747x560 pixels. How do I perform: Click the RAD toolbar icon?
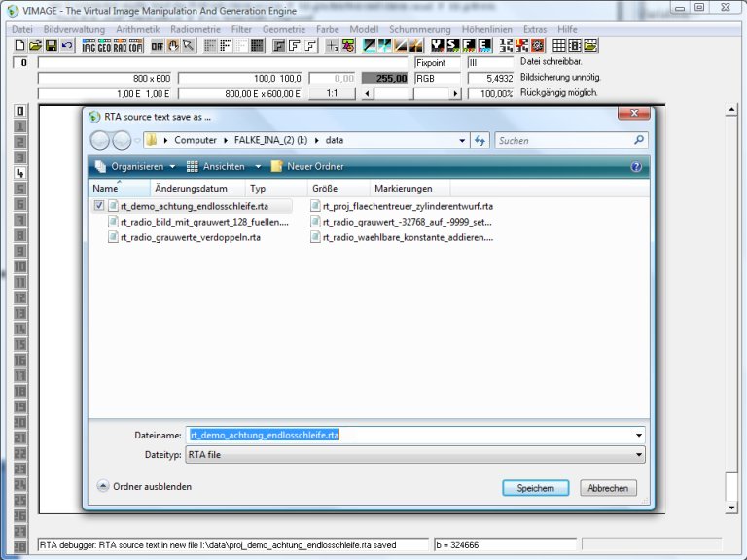pyautogui.click(x=120, y=46)
